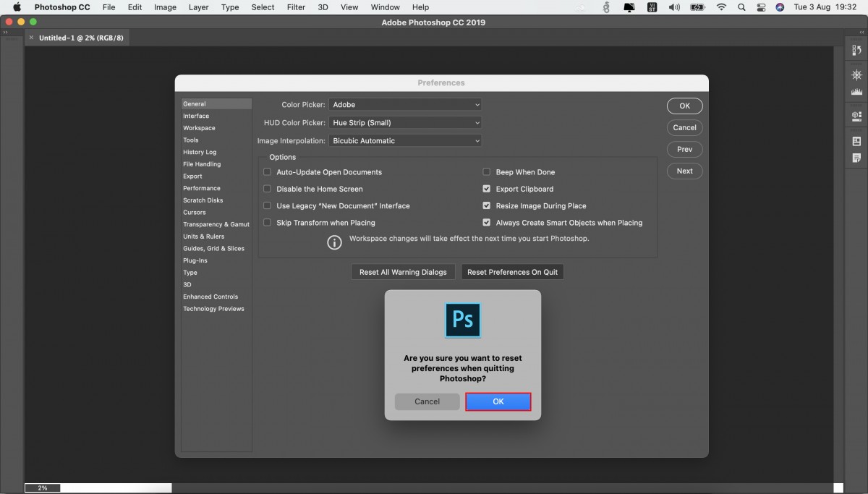
Task: Open the Color Picker dropdown
Action: [x=405, y=105]
